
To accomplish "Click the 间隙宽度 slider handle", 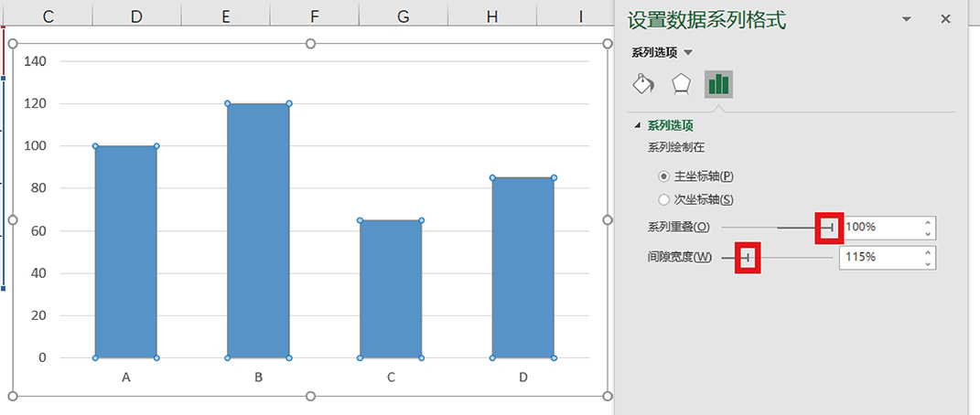I will (748, 257).
